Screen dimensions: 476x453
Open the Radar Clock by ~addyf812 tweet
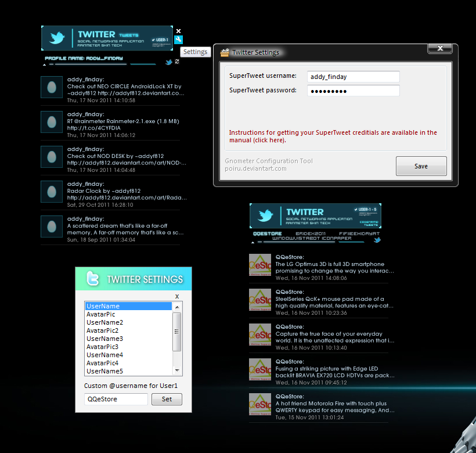pos(127,195)
